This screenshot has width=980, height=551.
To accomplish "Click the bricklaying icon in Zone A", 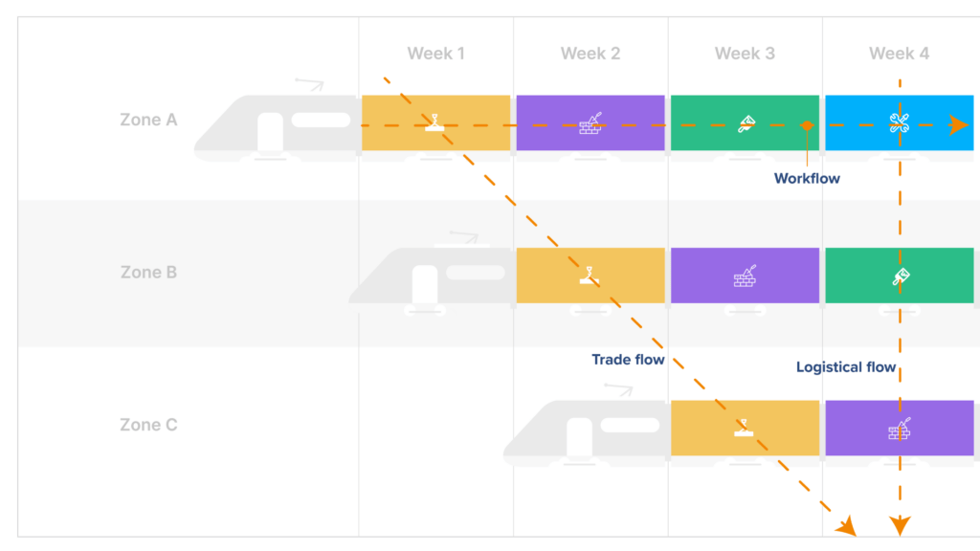I will (590, 123).
